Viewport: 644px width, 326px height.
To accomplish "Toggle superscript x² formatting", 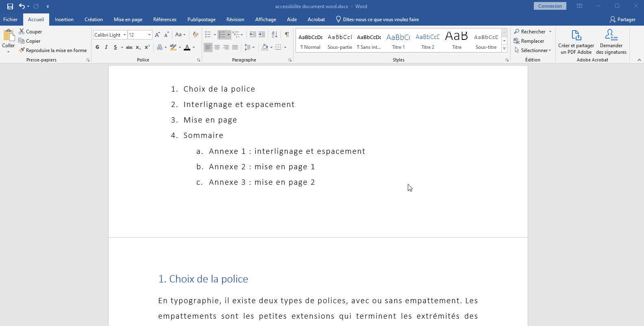I will 147,47.
